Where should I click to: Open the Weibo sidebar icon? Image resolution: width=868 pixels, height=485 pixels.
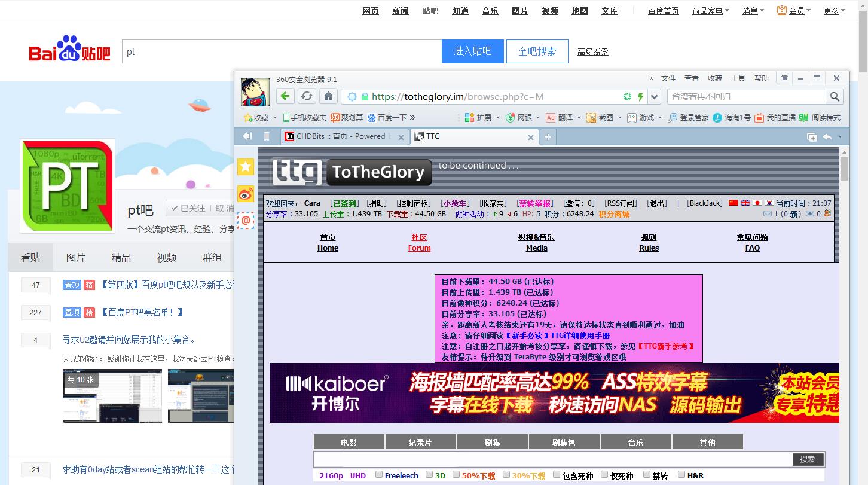pos(246,194)
